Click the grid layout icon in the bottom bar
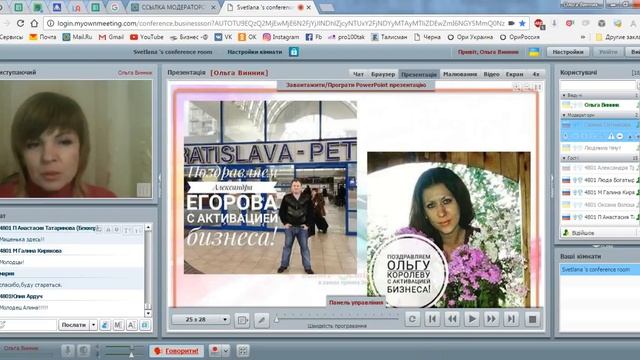 point(243,351)
